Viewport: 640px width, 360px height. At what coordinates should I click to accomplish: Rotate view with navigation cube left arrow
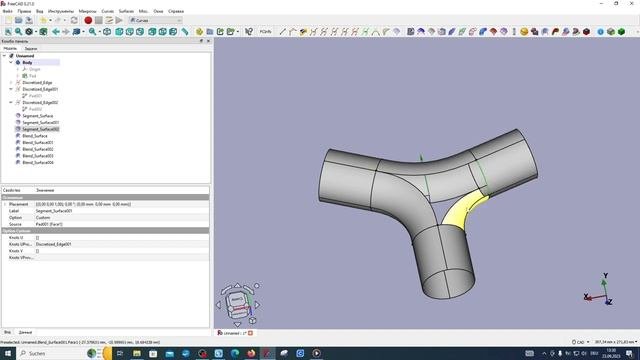click(x=218, y=304)
